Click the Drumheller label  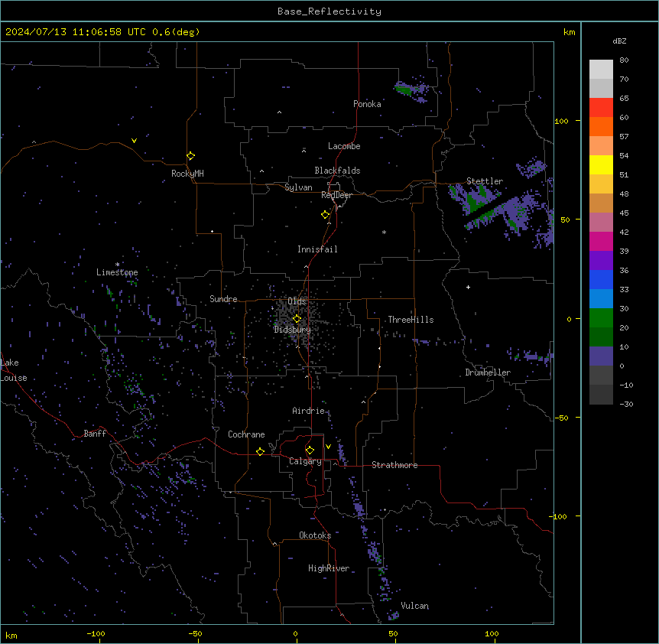click(x=488, y=372)
